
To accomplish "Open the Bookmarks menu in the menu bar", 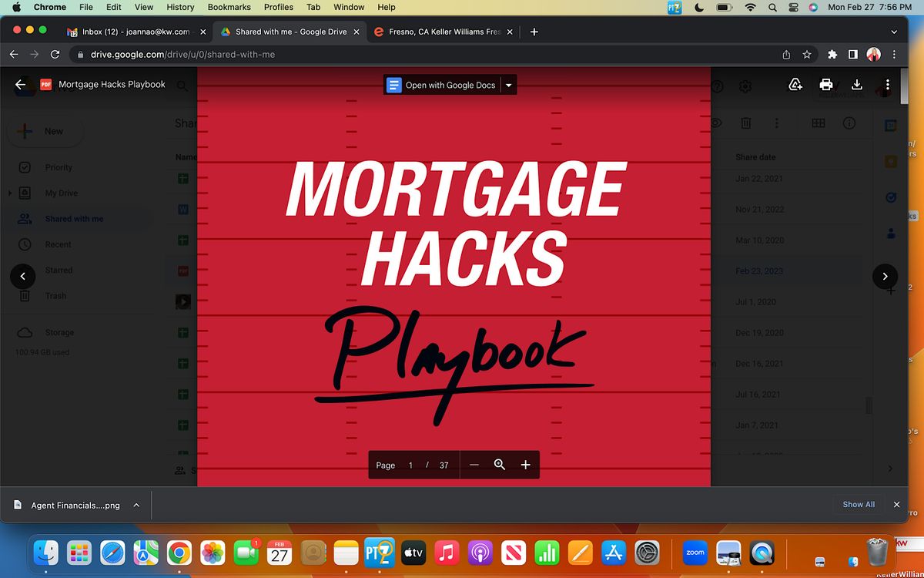I will [229, 7].
